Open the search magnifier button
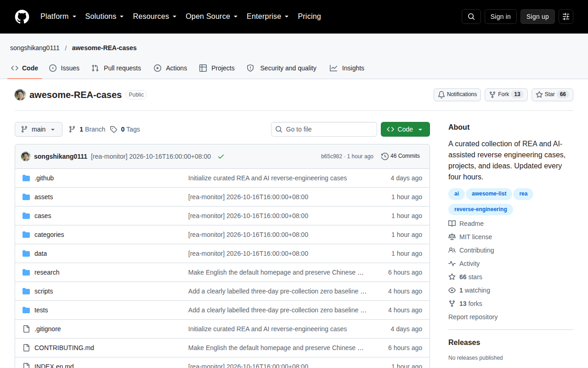Screen dimensions: 588x368 tap(471, 17)
